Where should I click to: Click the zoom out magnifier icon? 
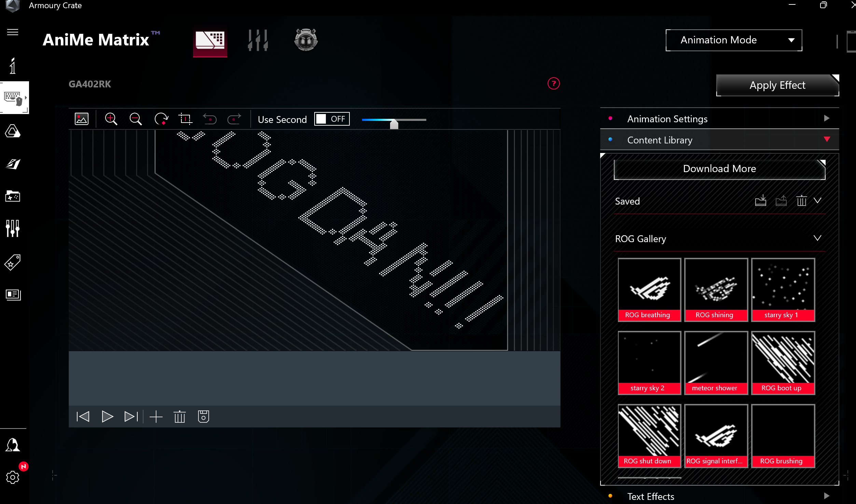tap(136, 119)
